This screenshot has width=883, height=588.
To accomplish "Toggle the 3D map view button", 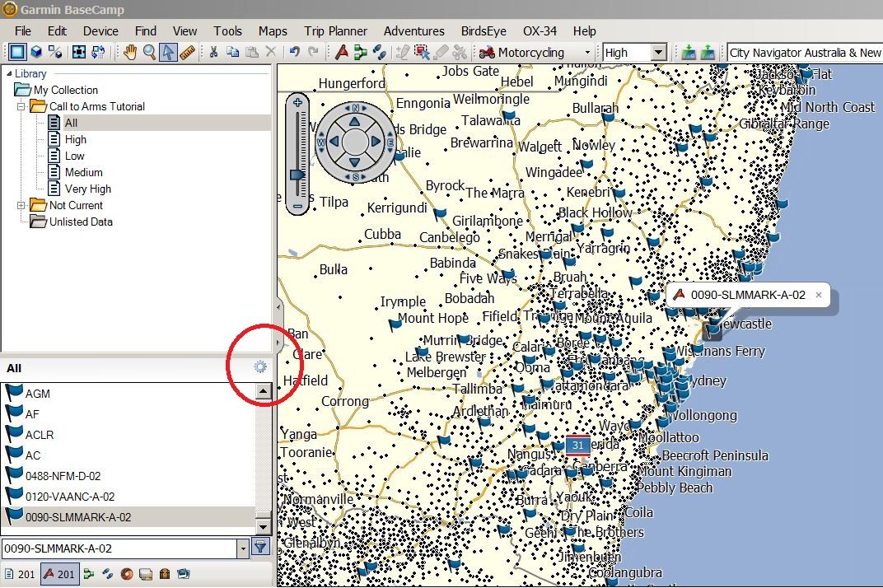I will click(x=36, y=53).
